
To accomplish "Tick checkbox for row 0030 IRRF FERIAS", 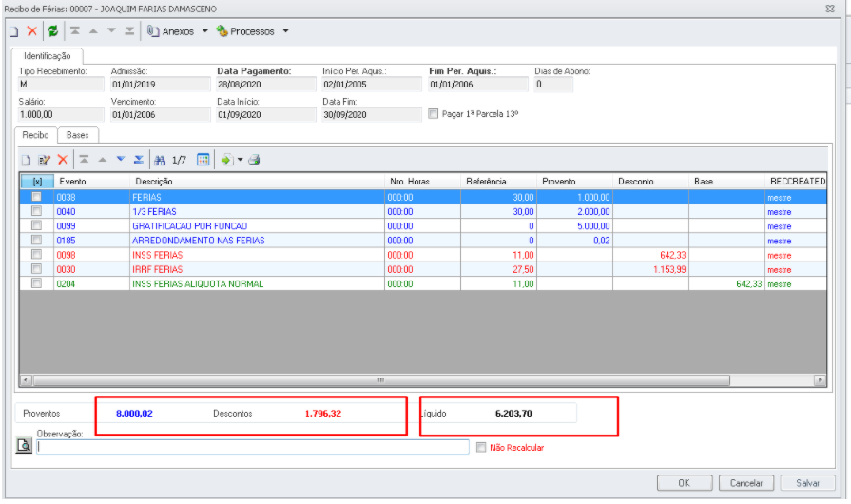I will 36,268.
